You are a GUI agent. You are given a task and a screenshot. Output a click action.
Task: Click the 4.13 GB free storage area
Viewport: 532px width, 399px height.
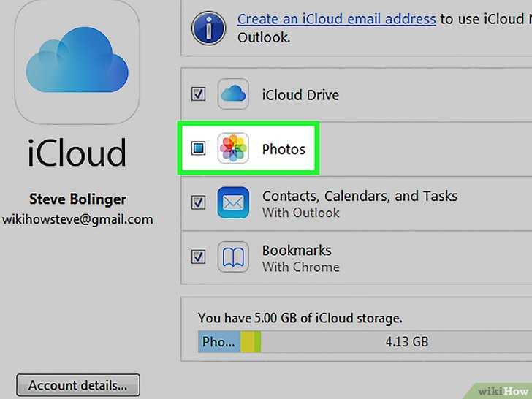tap(396, 342)
